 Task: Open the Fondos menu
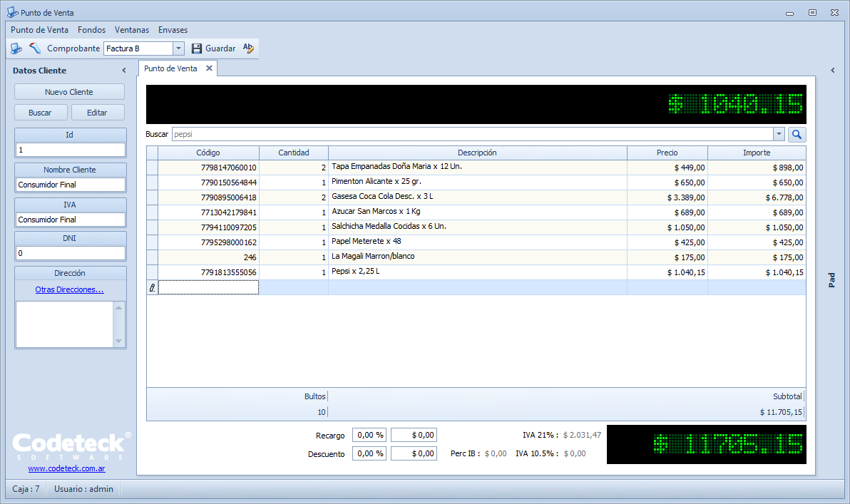91,30
